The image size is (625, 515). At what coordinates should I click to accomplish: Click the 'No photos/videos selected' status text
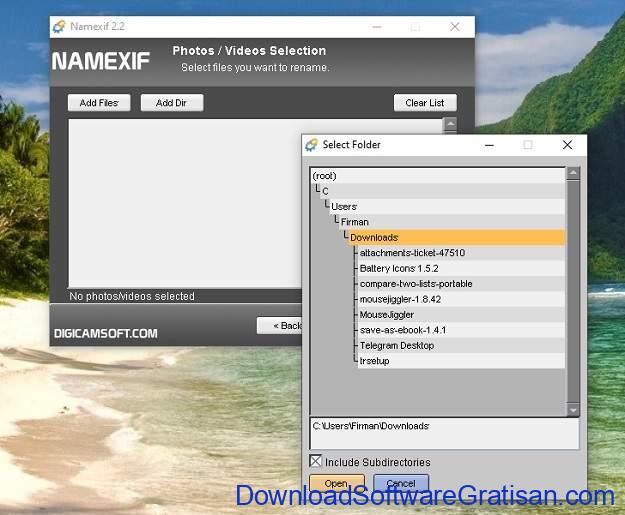[x=132, y=296]
